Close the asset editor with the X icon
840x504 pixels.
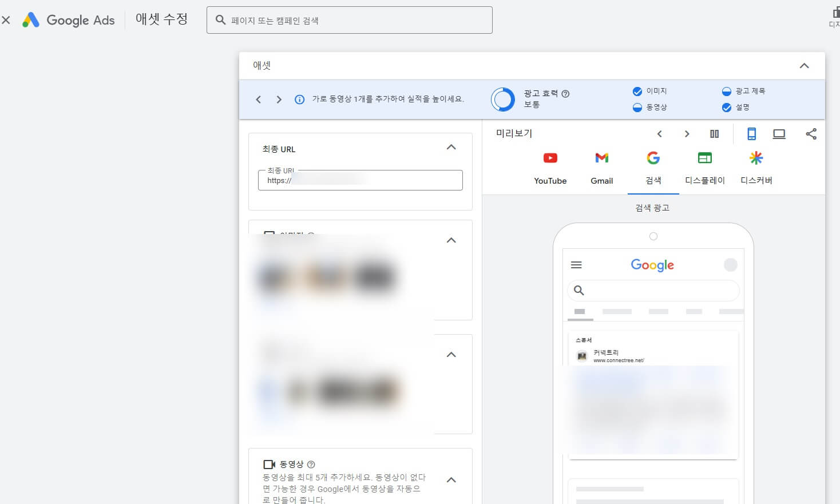6,20
